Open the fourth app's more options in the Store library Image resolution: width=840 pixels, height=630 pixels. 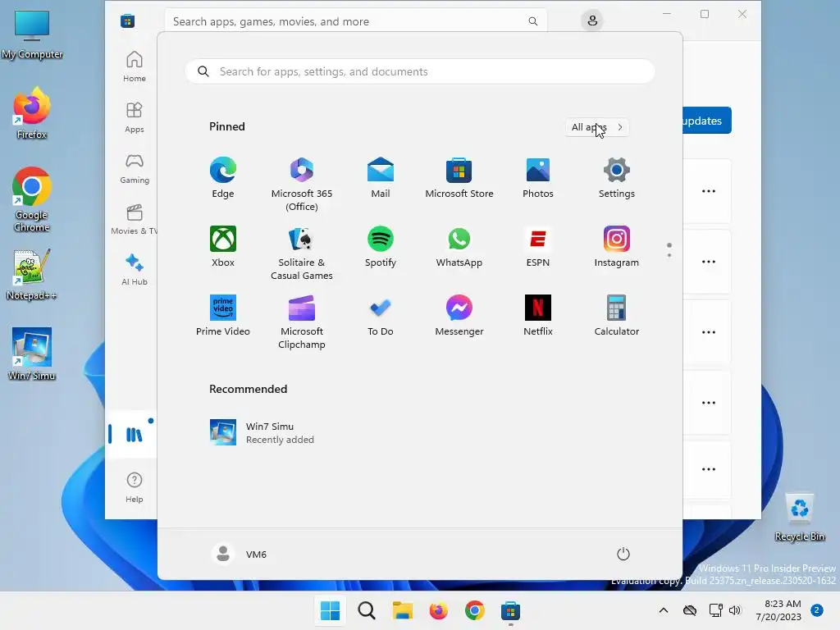point(709,403)
